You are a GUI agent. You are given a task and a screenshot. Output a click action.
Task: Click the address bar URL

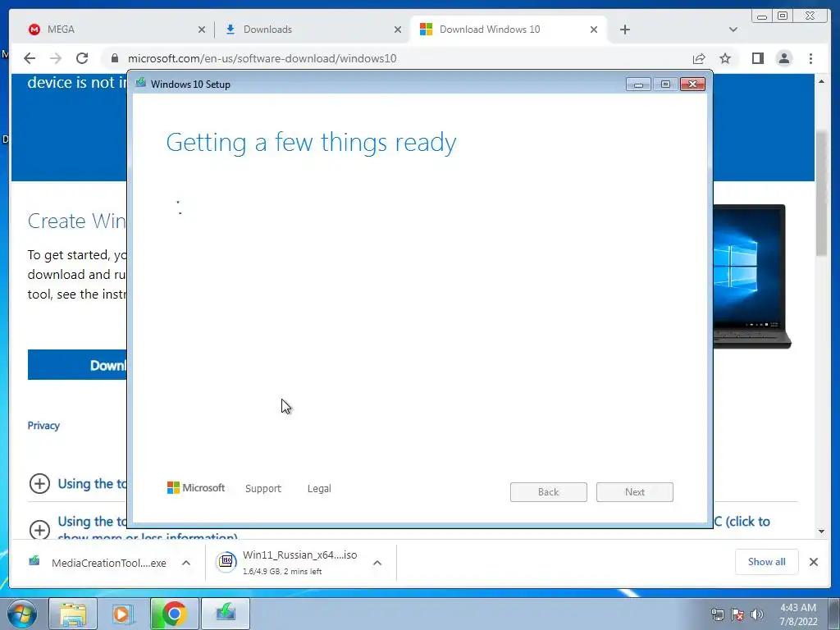262,58
